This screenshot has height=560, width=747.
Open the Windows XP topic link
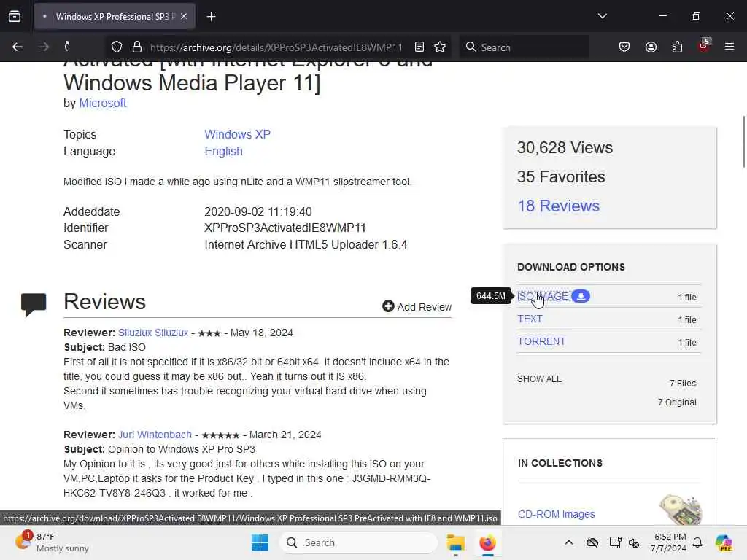pyautogui.click(x=237, y=134)
